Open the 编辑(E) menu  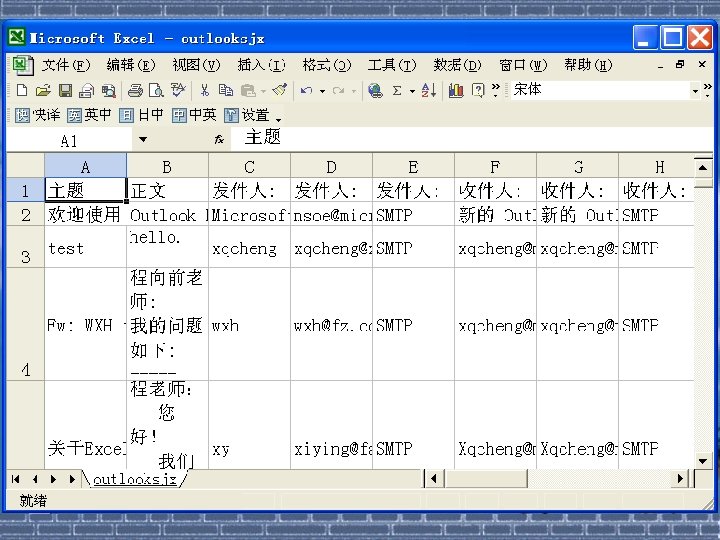(x=131, y=65)
